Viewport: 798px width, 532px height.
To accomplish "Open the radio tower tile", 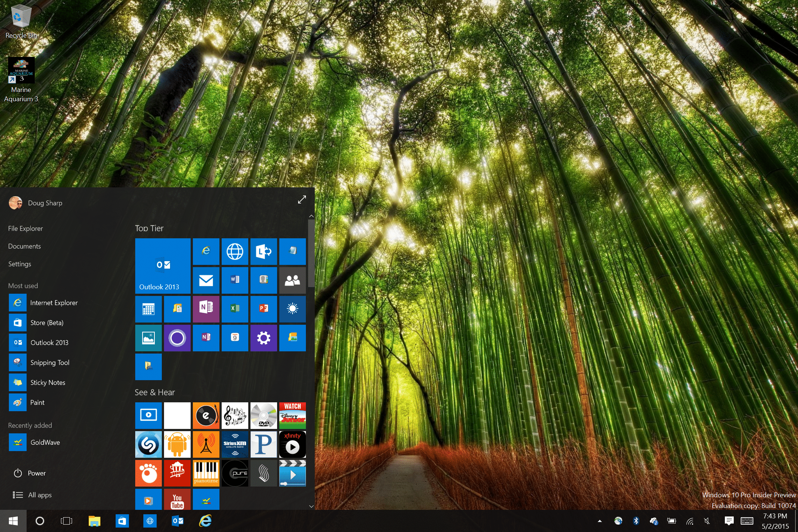I will click(206, 444).
